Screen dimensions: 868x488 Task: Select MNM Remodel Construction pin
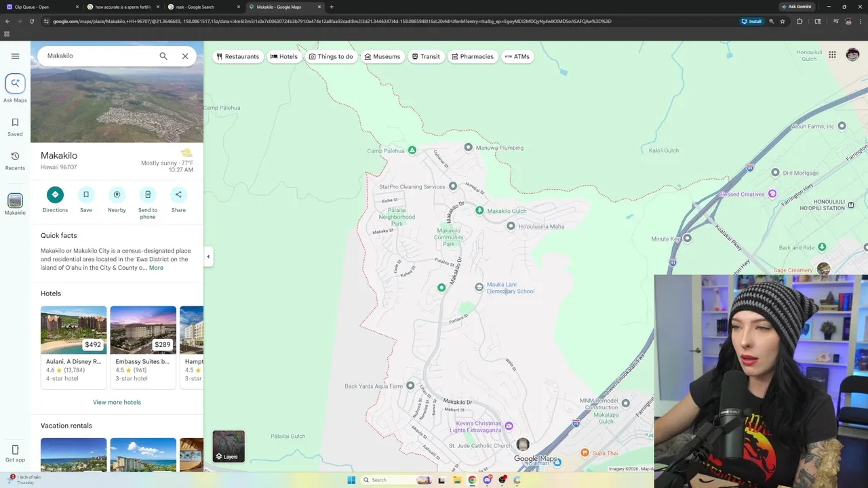coord(625,403)
